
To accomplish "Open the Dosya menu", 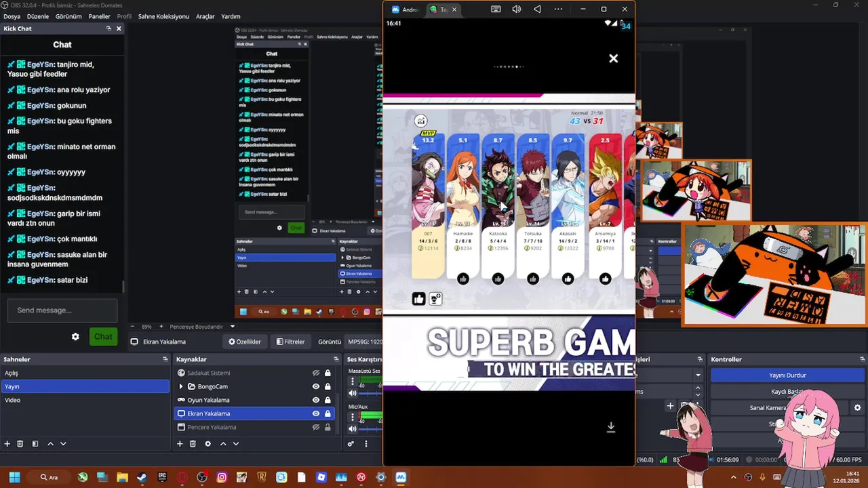I will (12, 16).
